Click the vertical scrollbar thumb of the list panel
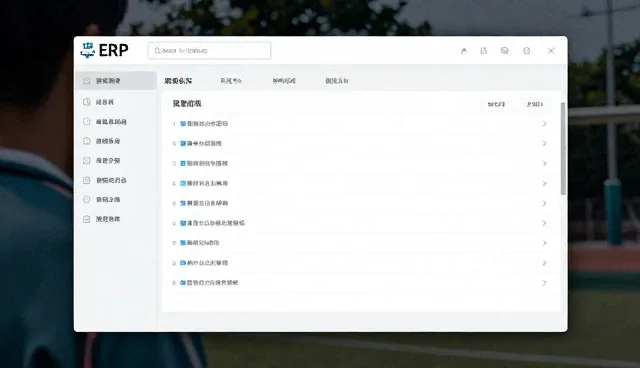 coord(563,149)
